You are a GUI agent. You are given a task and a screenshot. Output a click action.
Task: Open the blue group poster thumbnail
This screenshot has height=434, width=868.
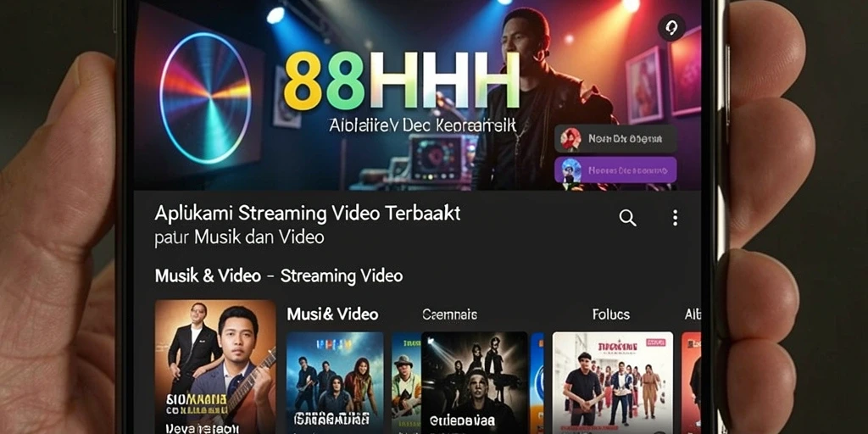(335, 382)
